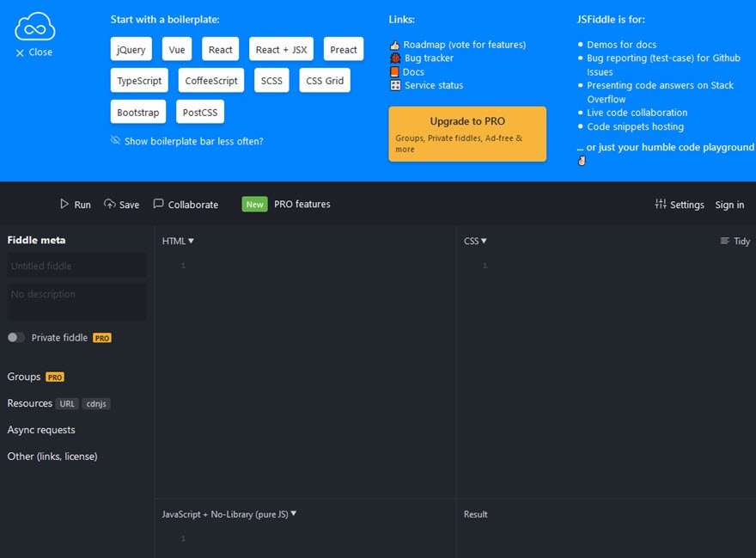The height and width of the screenshot is (558, 756).
Task: Toggle cdnjs resource mode
Action: tap(96, 403)
